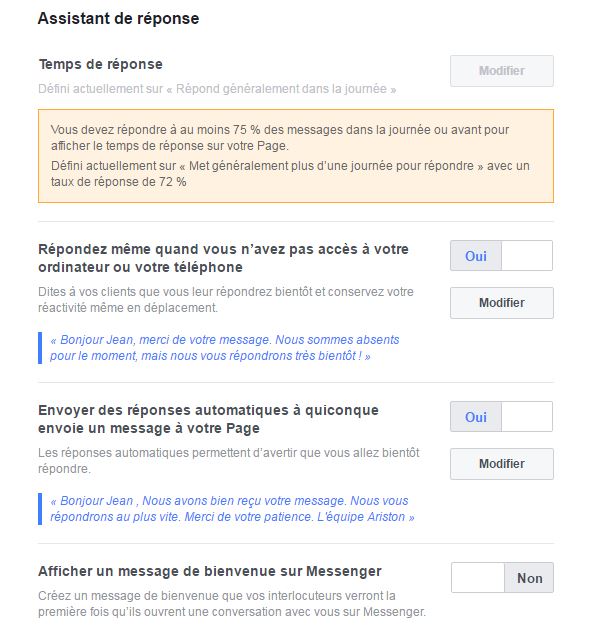Disable automatic replies with the Oui switch
The height and width of the screenshot is (638, 596).
pos(501,417)
